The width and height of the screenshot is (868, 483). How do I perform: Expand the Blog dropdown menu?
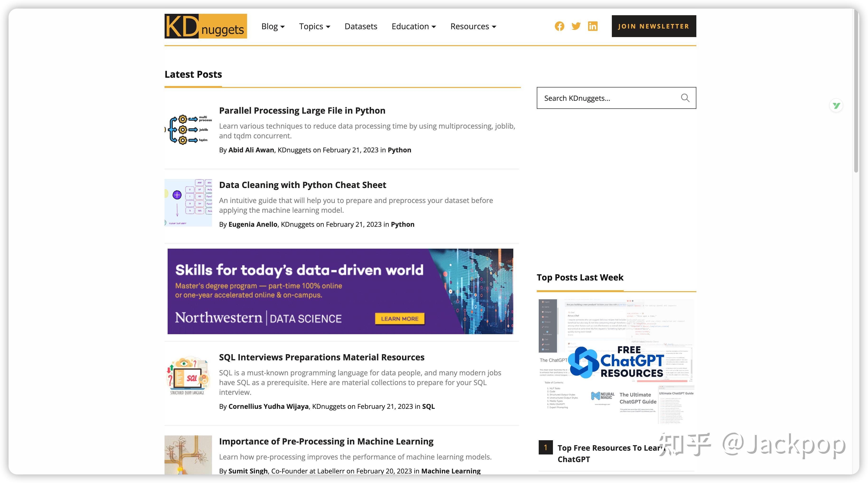273,26
